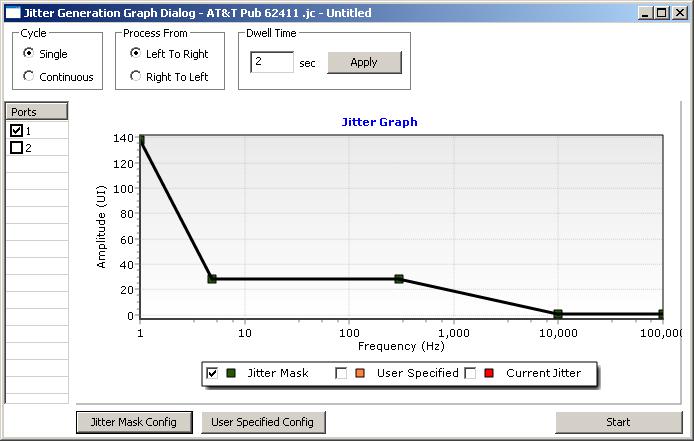Choose Left To Right processing
The height and width of the screenshot is (441, 694).
point(135,53)
